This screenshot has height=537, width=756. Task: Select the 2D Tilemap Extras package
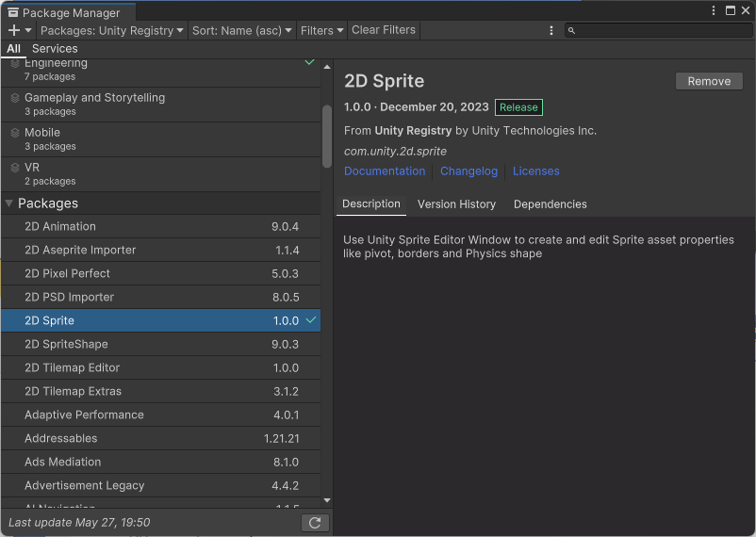pos(161,391)
